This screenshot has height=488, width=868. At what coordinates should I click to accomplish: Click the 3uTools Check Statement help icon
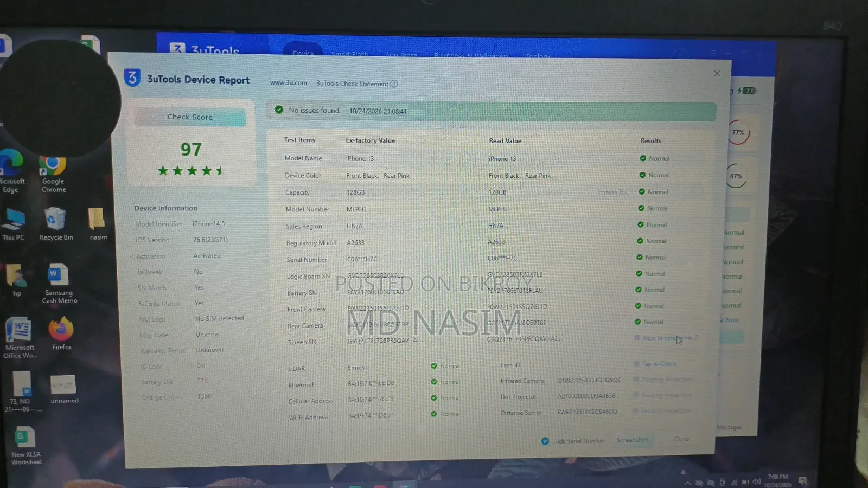pos(394,84)
